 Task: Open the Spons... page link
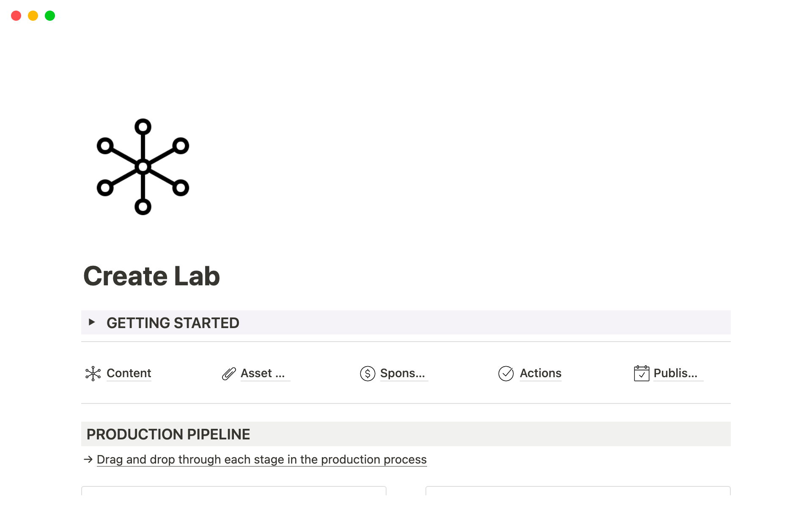[x=402, y=373]
